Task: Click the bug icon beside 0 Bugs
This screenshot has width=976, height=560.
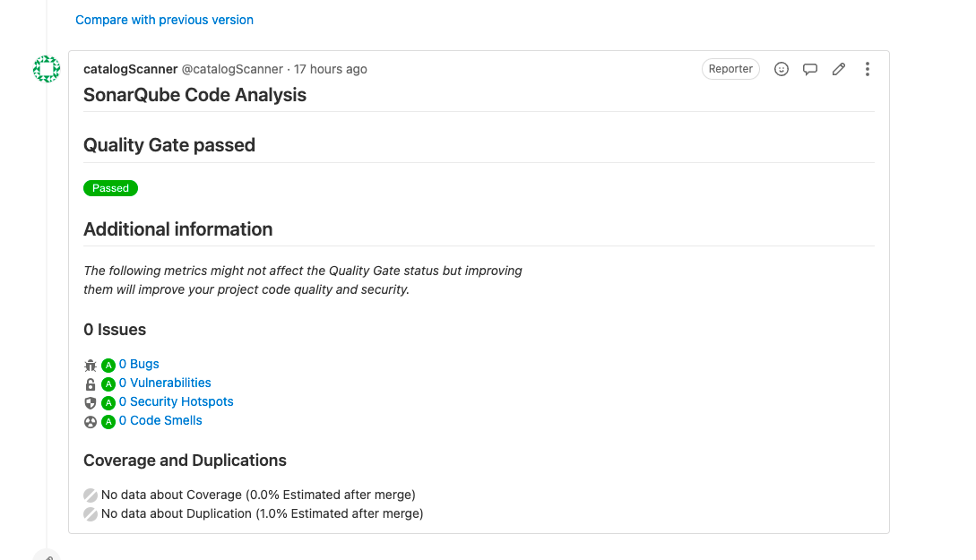Action: (91, 366)
